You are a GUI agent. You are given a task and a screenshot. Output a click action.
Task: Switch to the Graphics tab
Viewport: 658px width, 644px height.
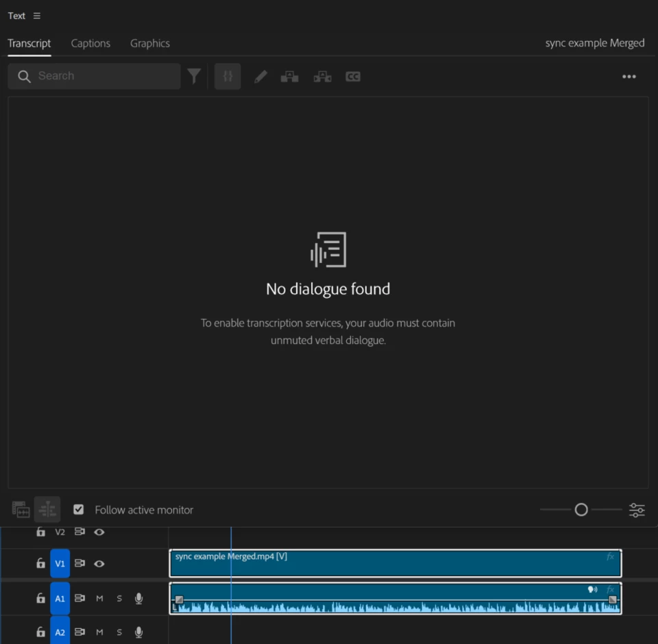click(x=150, y=43)
